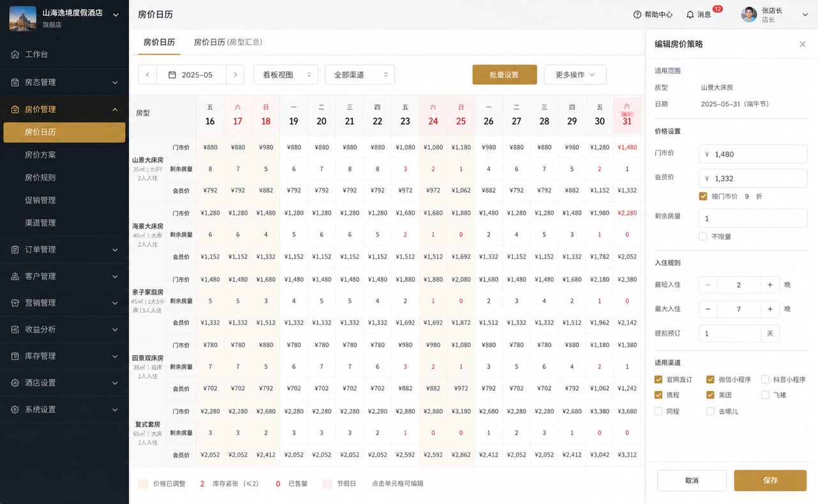Viewport: 818px width, 504px height.
Task: Check 同程 channel
Action: 659,411
